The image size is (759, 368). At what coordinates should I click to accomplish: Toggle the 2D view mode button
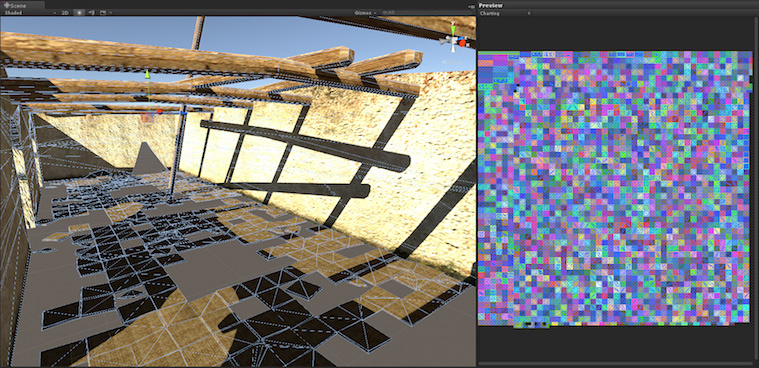(x=65, y=13)
